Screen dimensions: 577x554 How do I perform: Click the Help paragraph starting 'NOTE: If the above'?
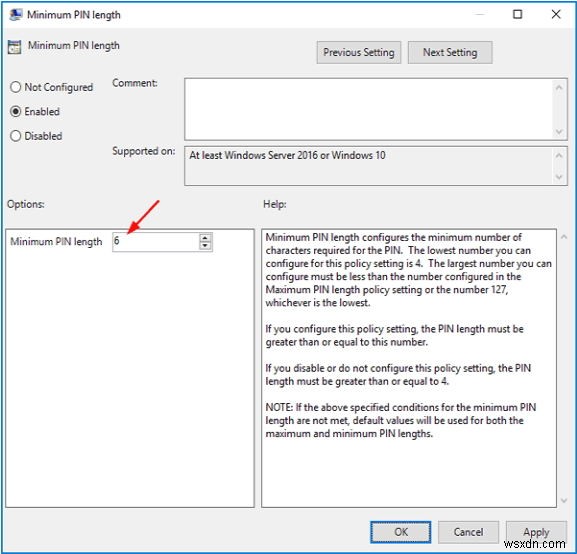click(x=400, y=420)
